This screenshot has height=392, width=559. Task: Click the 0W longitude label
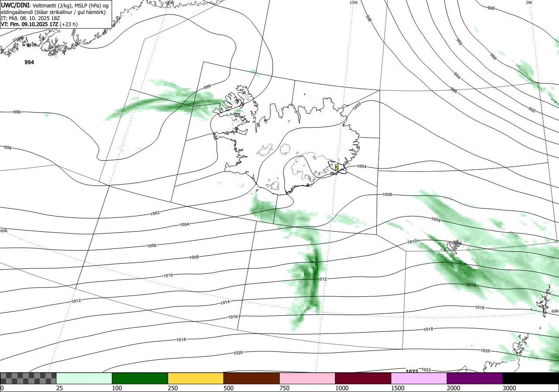pyautogui.click(x=529, y=3)
